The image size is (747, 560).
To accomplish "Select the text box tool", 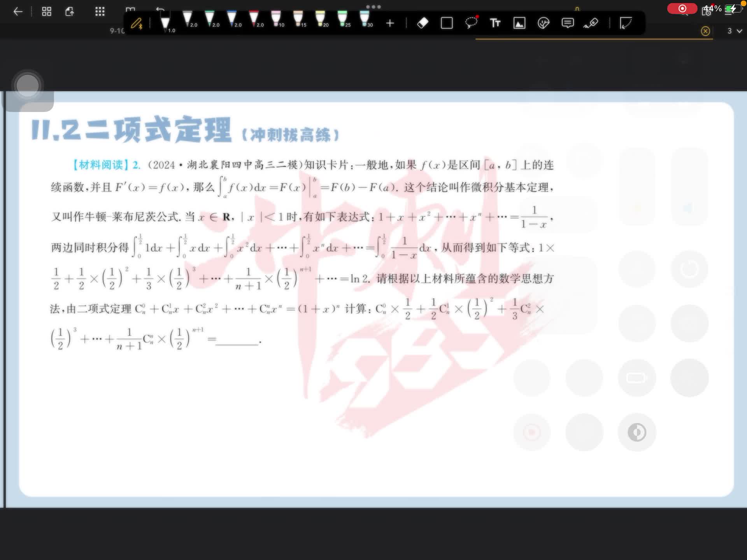I will pos(495,23).
